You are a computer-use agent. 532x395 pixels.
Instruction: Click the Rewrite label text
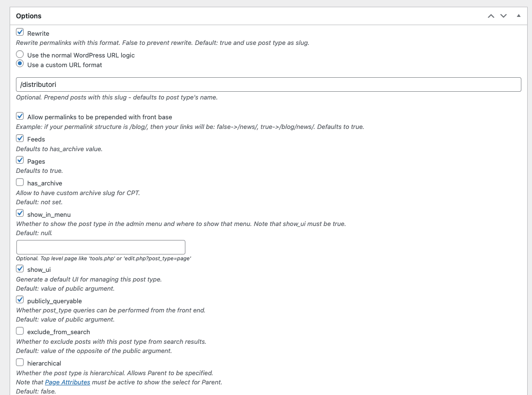38,34
